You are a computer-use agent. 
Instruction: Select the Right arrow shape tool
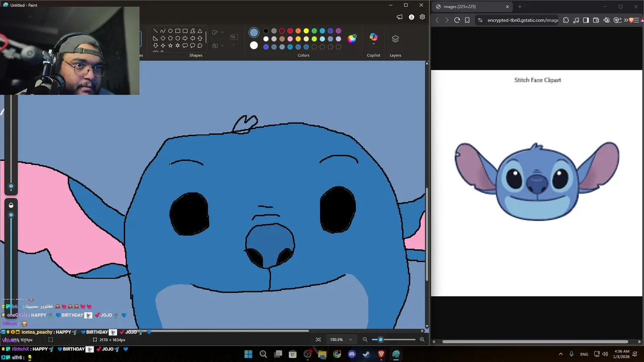[185, 38]
